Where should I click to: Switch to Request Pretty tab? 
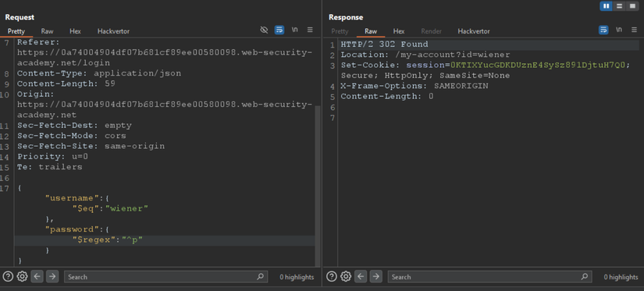click(x=16, y=31)
